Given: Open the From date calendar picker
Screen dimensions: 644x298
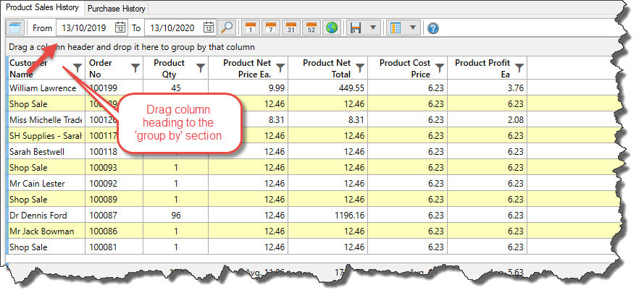Looking at the screenshot, I should [x=120, y=28].
